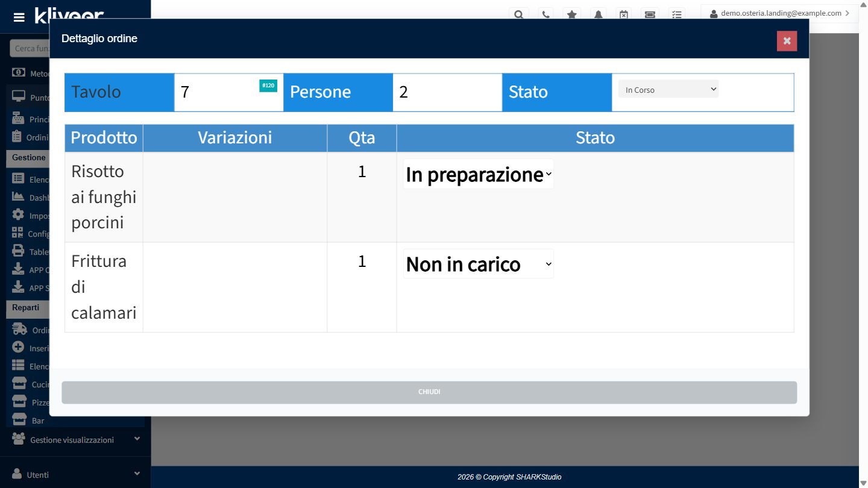Click the CHIUDI button
The height and width of the screenshot is (488, 868).
[429, 392]
